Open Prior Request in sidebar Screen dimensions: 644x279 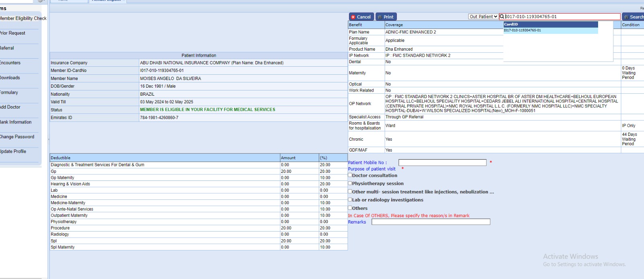point(12,33)
